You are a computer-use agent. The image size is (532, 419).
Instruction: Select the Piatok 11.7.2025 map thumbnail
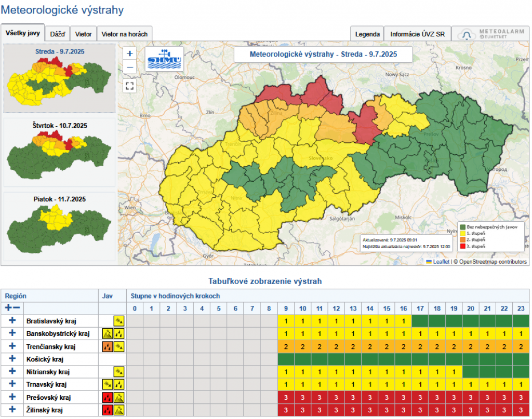59,227
